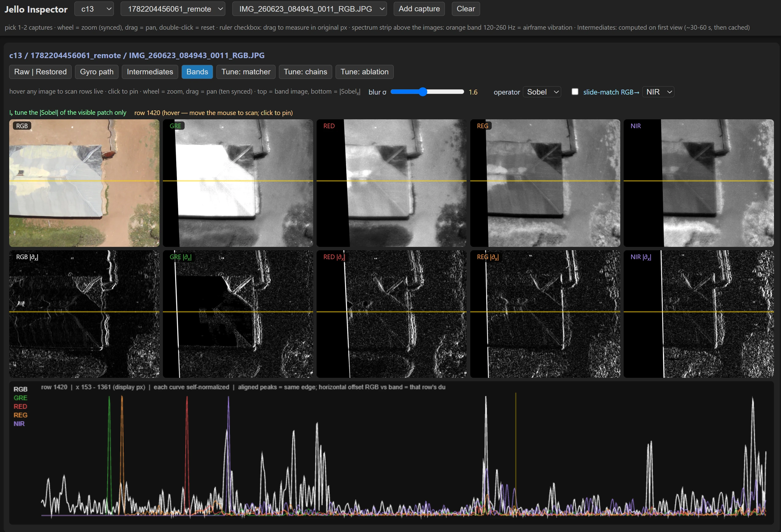Click the REG |∂x| Sobel image

pos(545,314)
